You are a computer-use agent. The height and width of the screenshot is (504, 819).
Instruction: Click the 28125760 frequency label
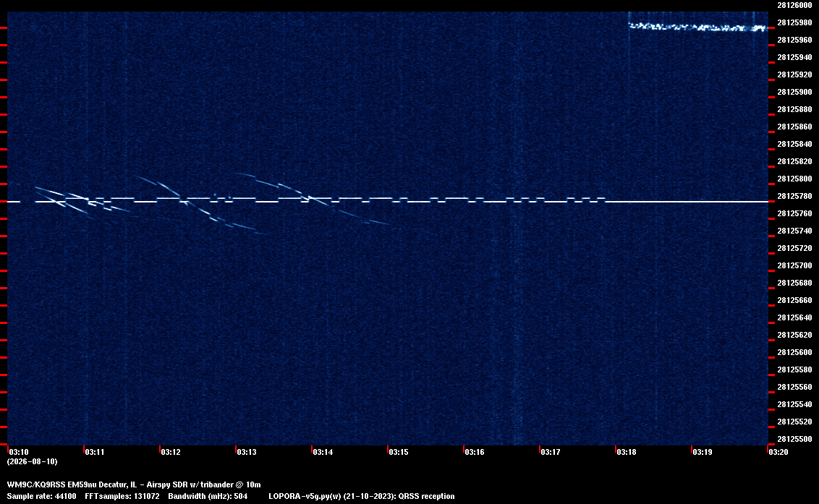[x=794, y=213]
